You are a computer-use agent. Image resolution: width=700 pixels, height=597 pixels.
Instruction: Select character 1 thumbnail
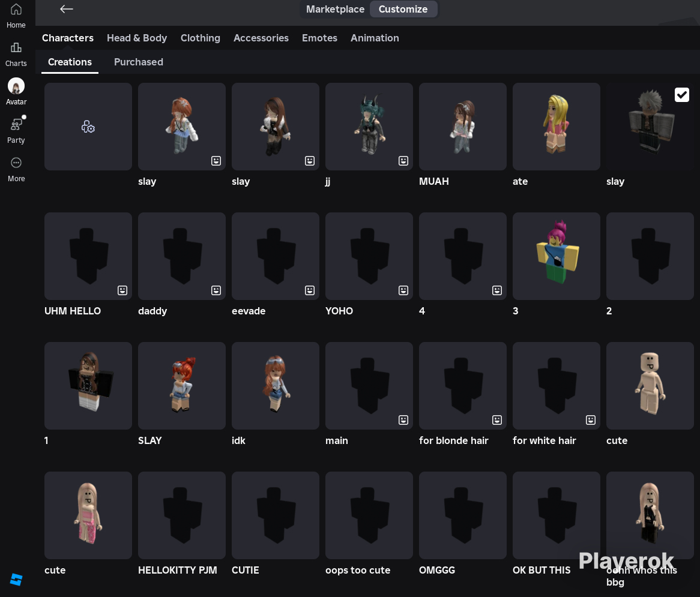click(88, 386)
